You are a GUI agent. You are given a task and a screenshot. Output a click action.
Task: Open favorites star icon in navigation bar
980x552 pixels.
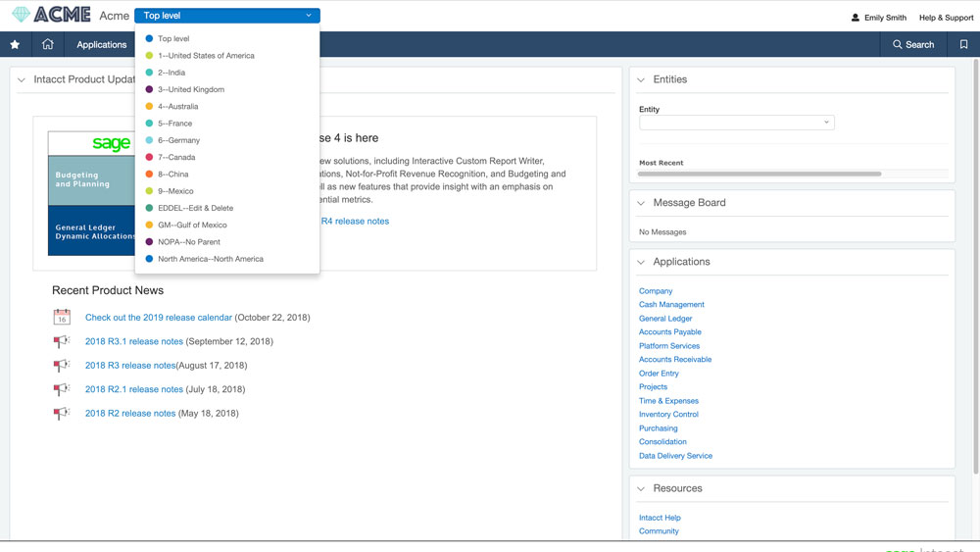15,44
